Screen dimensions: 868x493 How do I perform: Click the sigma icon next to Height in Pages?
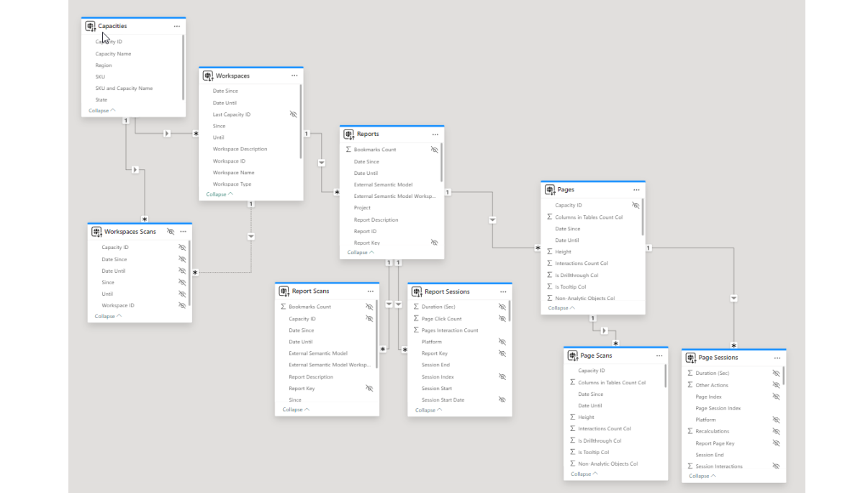point(551,251)
